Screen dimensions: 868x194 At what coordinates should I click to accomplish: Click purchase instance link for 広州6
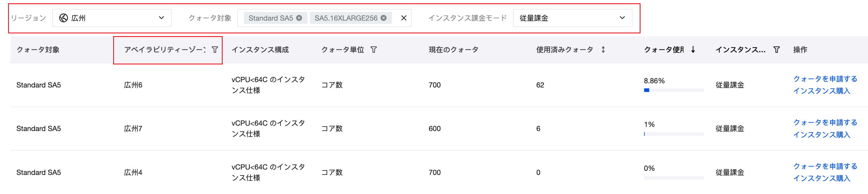pyautogui.click(x=821, y=91)
